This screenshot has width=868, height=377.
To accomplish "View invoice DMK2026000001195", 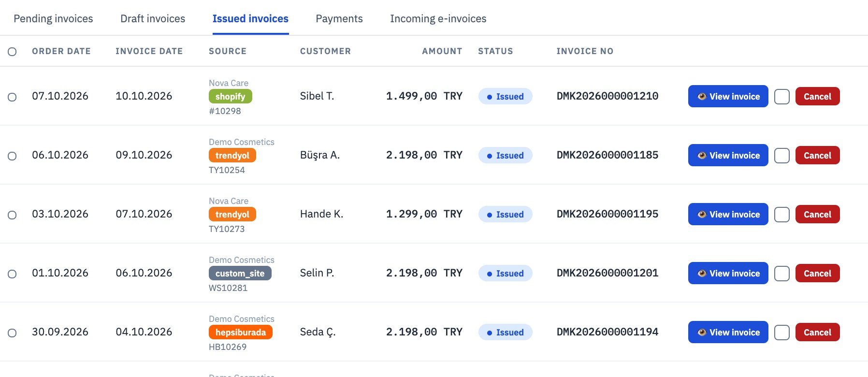I will (728, 214).
